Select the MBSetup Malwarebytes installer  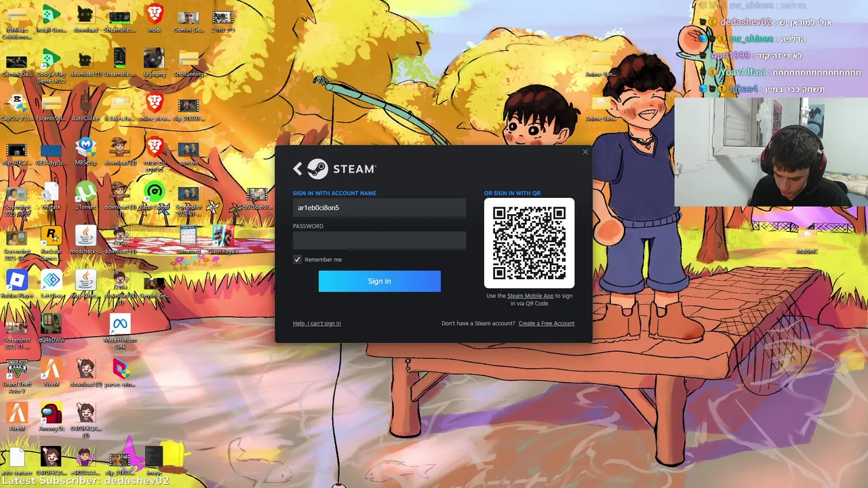point(85,151)
